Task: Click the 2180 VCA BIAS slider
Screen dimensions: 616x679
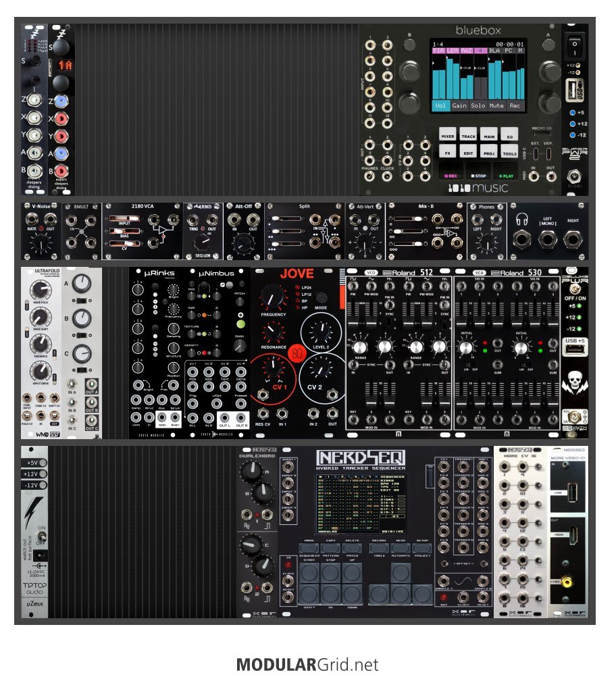Action: (124, 231)
